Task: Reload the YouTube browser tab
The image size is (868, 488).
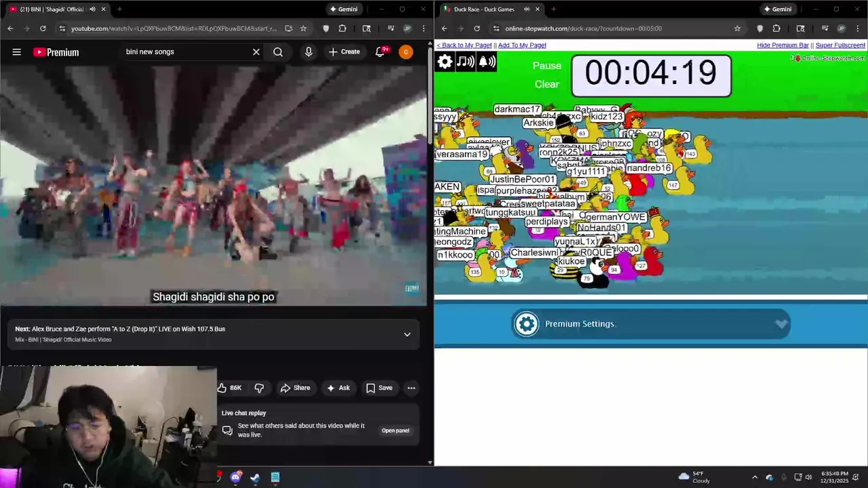Action: [x=43, y=28]
